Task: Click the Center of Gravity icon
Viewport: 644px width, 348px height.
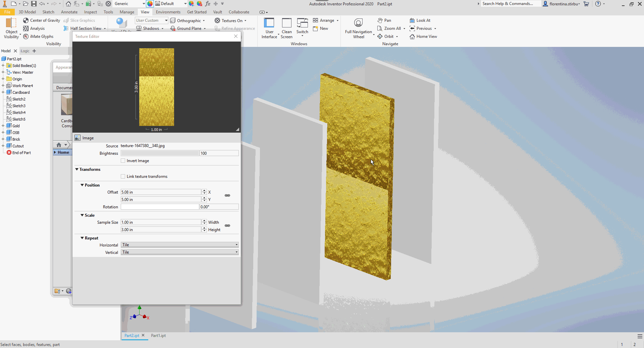Action: (26, 20)
